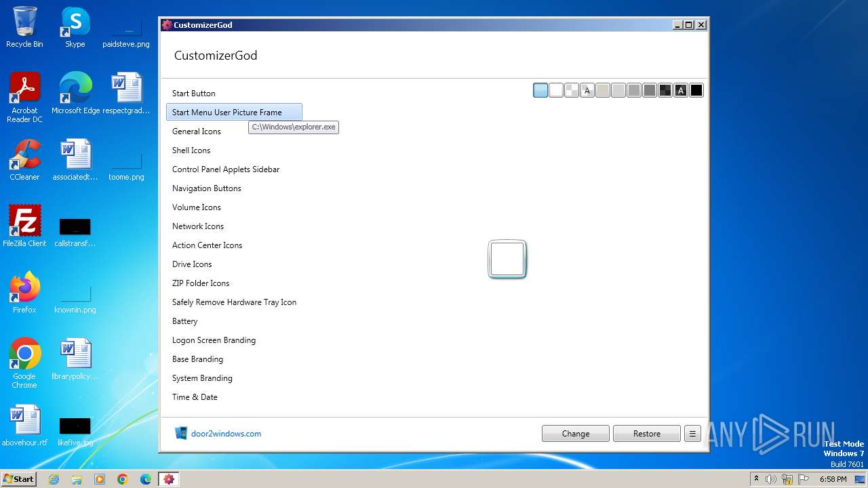Screen dimensions: 868x488
Task: Select the toome.png desktop file
Action: (126, 164)
